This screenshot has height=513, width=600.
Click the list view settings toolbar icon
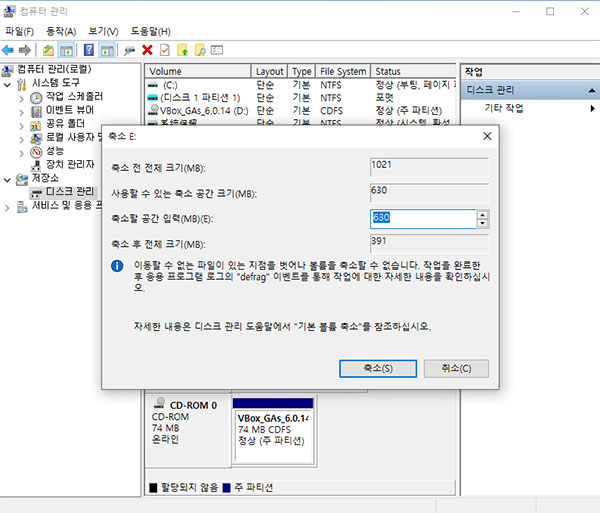click(x=217, y=50)
